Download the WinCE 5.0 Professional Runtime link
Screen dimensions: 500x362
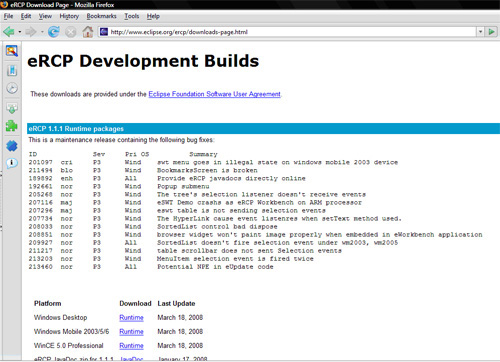click(131, 346)
